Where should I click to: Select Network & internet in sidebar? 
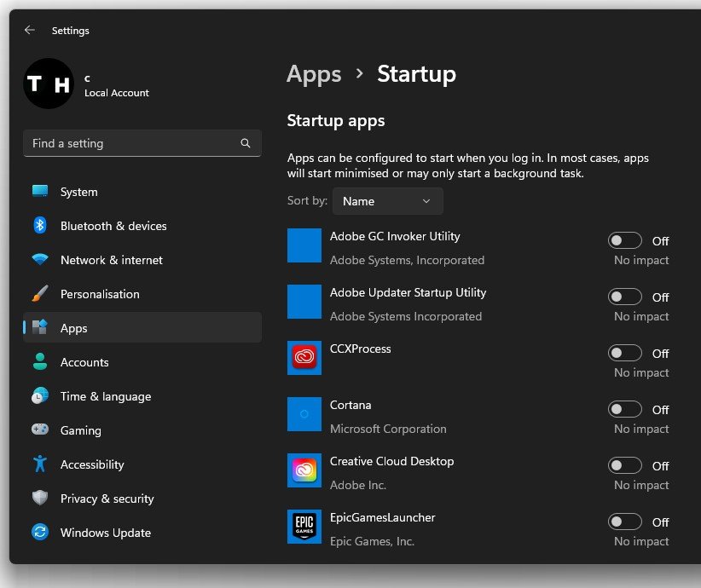coord(111,260)
